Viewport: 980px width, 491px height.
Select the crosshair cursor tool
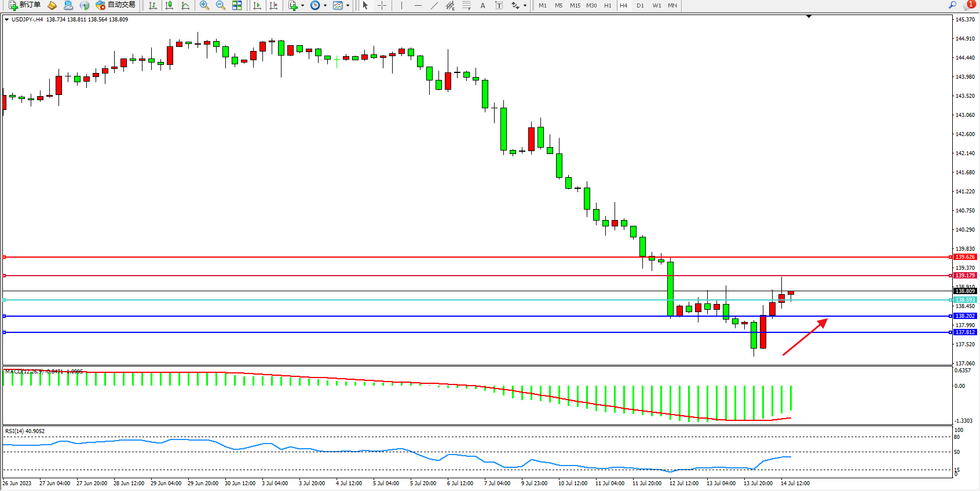[382, 5]
